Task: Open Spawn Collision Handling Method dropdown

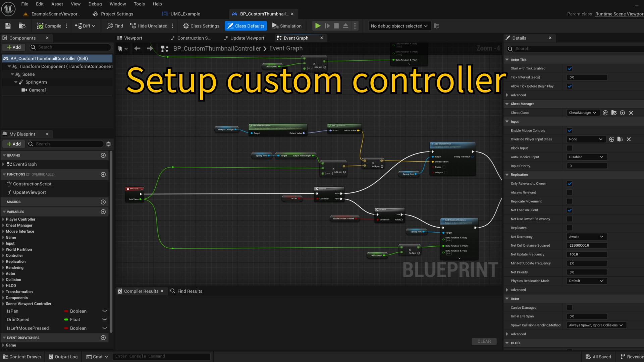Action: tap(596, 325)
